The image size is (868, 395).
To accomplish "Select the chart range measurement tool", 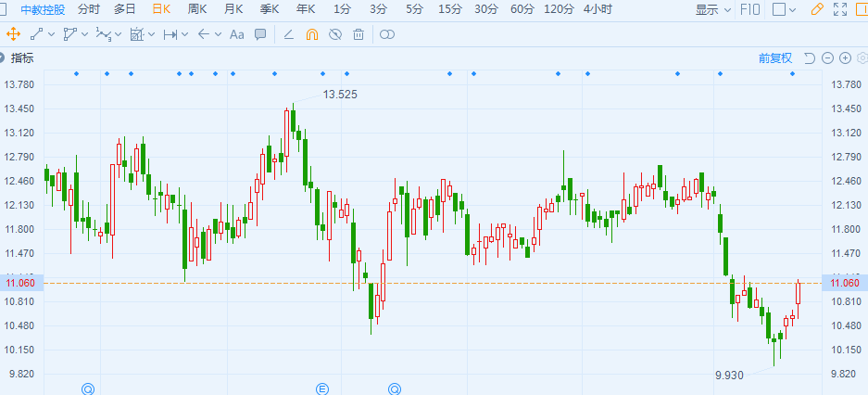I will click(137, 34).
